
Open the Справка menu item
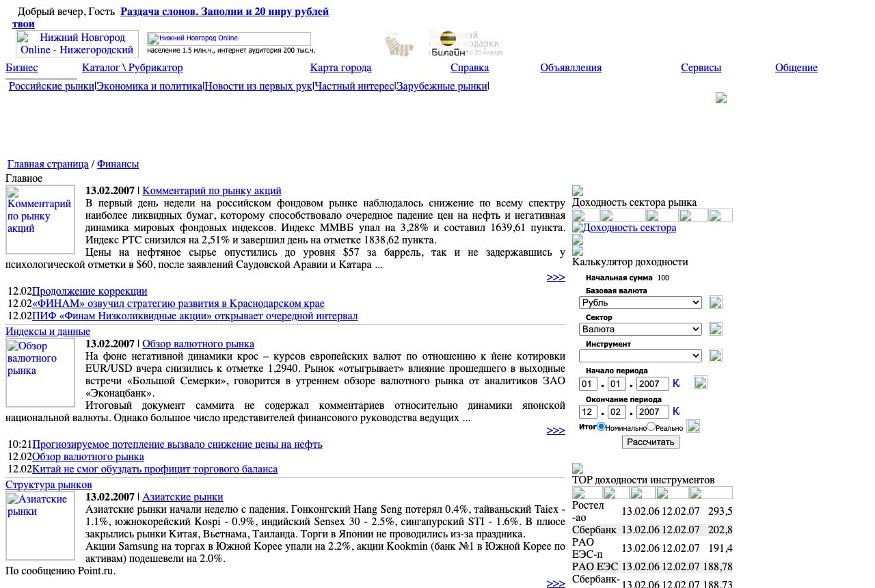pos(470,68)
